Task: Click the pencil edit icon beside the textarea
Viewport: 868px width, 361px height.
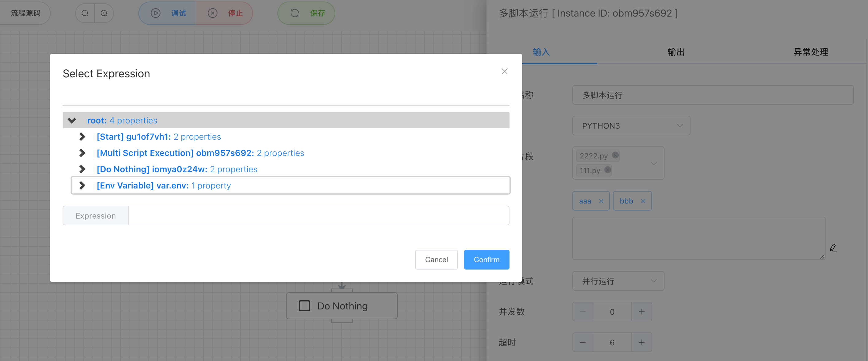Action: (x=833, y=248)
